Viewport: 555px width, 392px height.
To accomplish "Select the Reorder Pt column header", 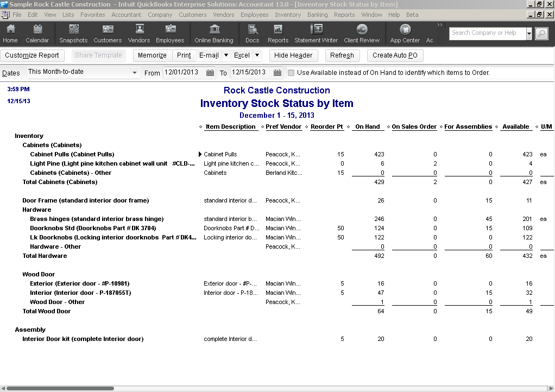I will tap(327, 127).
